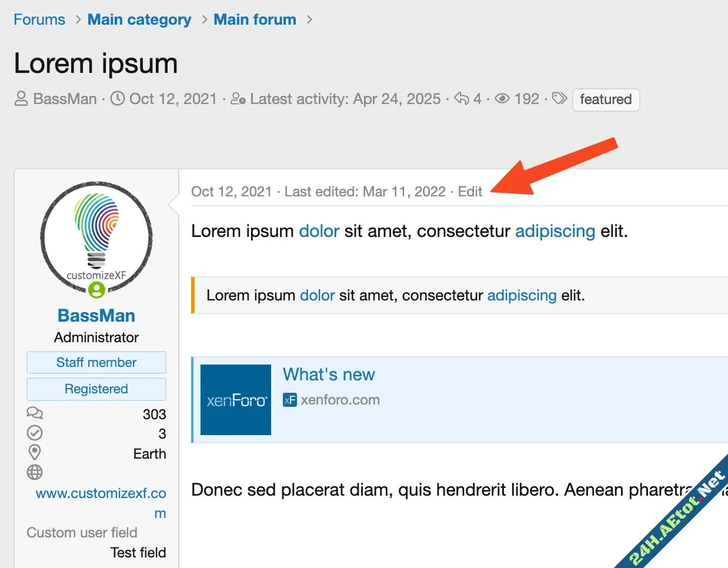The image size is (728, 568).
Task: Click the xenForo logo thumbnail
Action: (236, 400)
